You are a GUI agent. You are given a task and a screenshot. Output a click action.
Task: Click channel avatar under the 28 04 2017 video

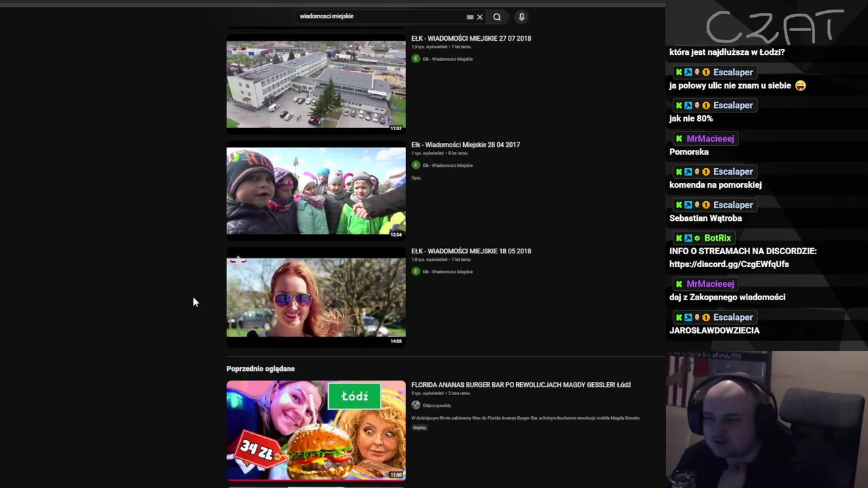pyautogui.click(x=416, y=165)
